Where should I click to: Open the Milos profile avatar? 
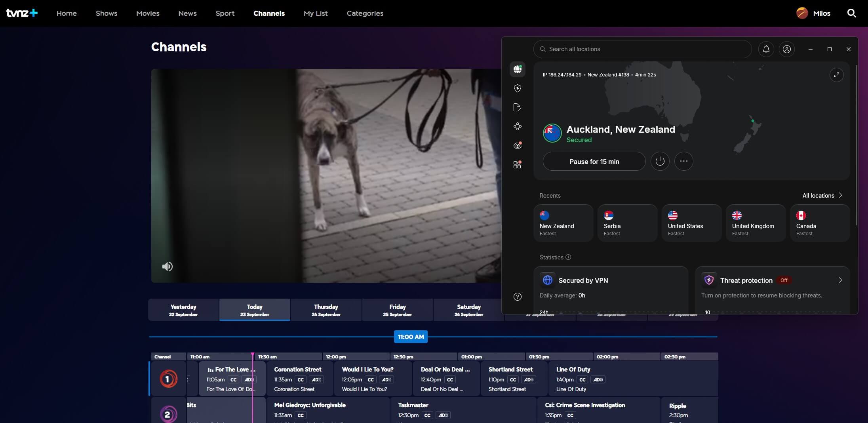tap(802, 13)
